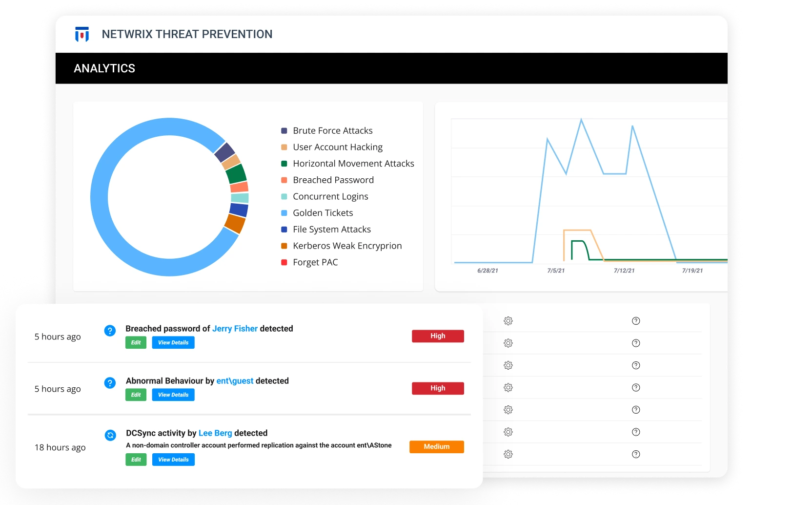Image resolution: width=812 pixels, height=505 pixels.
Task: Select the 'User Account Hacking' legend label
Action: [x=338, y=147]
